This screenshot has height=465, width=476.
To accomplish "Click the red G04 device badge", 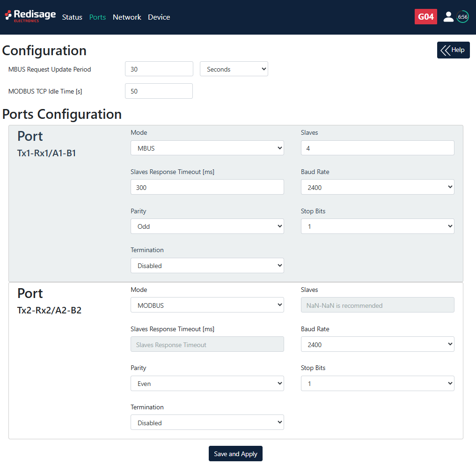I will (425, 17).
